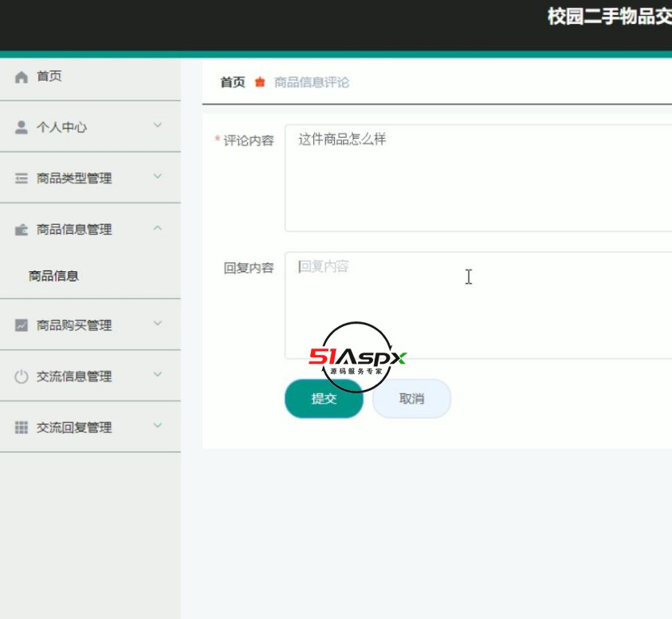Viewport: 672px width, 619px height.
Task: Click the red bag icon in the breadcrumb
Action: [x=259, y=82]
